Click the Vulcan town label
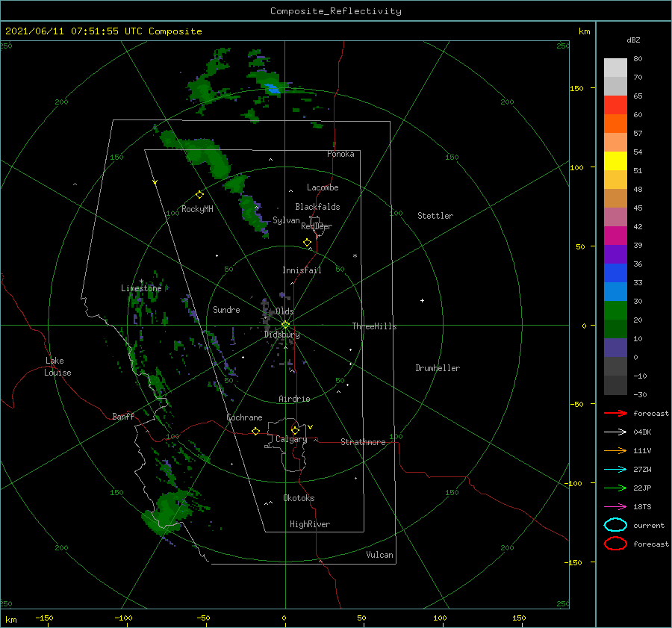 point(380,555)
